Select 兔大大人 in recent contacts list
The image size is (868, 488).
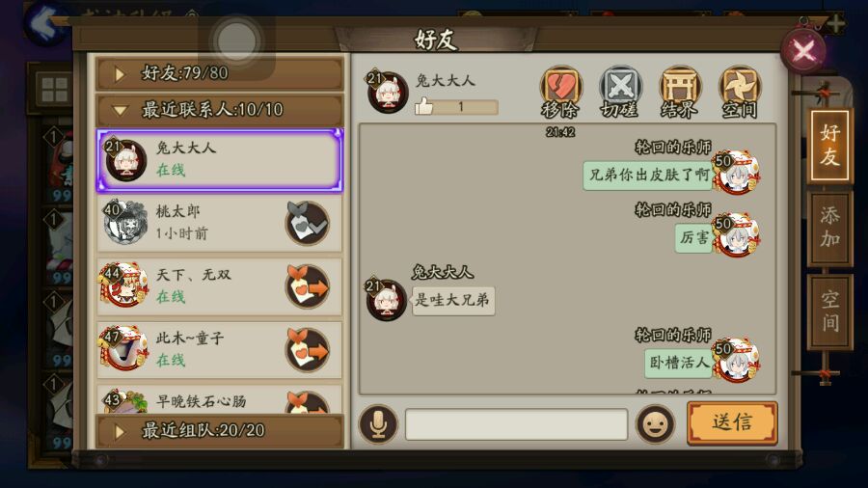[220, 160]
